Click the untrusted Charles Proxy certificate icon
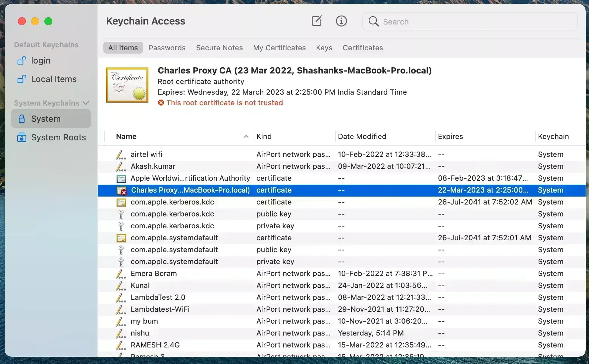Viewport: 589px width, 364px height. coord(122,191)
